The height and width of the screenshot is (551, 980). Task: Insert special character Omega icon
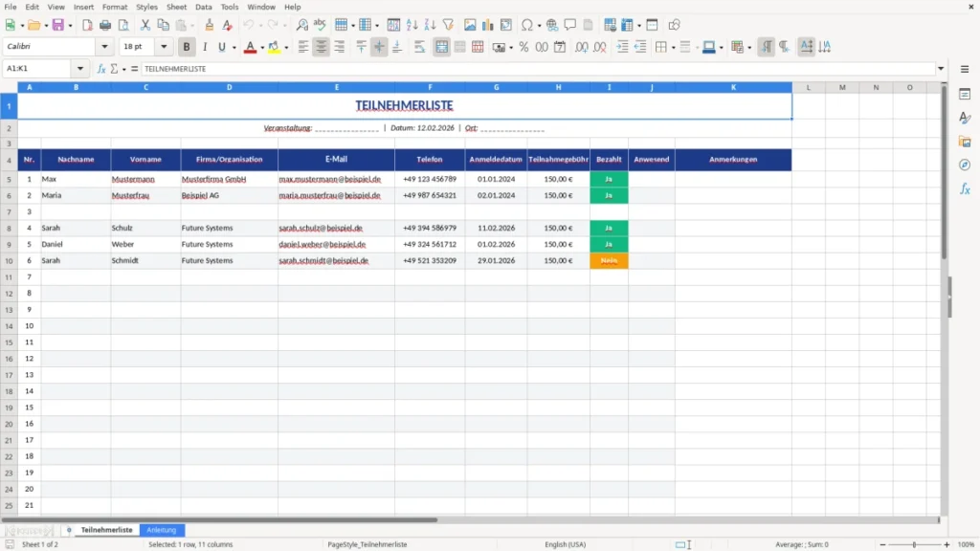527,25
